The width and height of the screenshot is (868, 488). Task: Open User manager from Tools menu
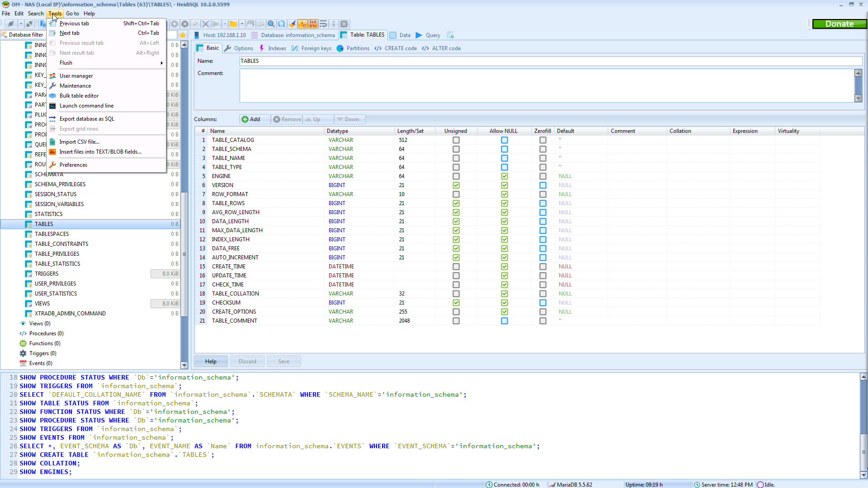point(76,76)
